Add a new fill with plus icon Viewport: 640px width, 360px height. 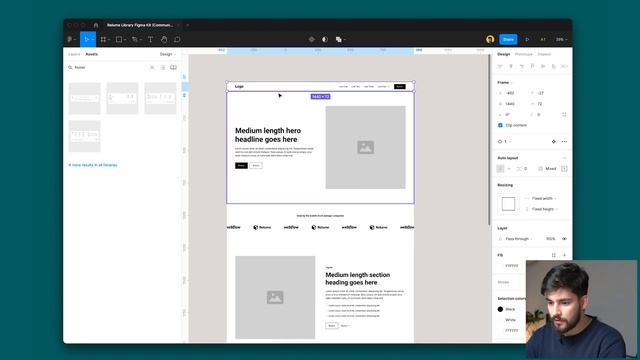click(x=564, y=255)
